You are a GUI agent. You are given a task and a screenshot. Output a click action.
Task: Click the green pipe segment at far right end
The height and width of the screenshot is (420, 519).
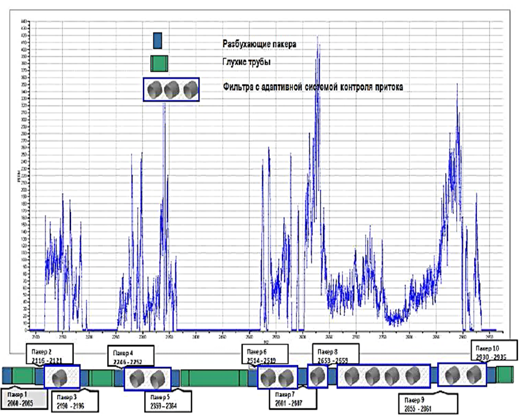click(505, 375)
